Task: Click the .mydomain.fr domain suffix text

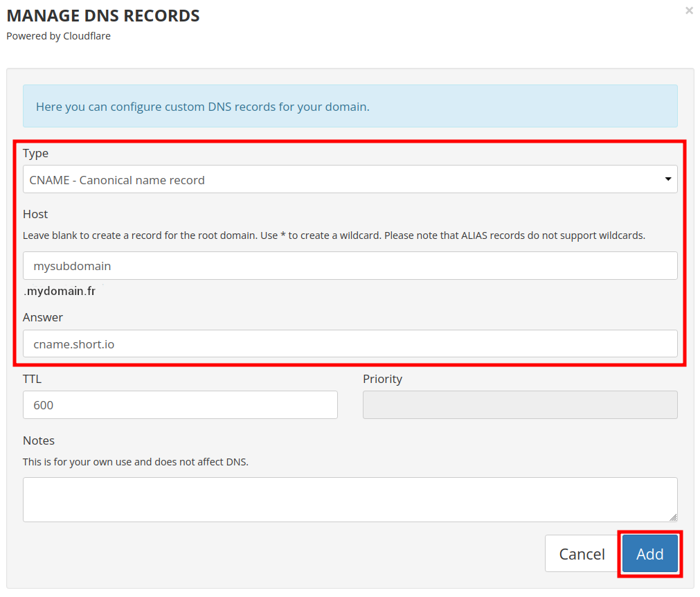Action: tap(60, 292)
